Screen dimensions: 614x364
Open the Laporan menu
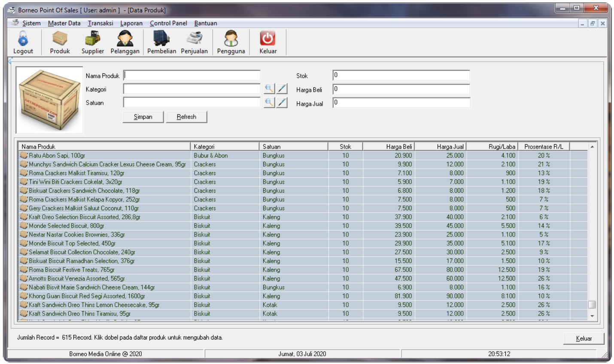[131, 23]
